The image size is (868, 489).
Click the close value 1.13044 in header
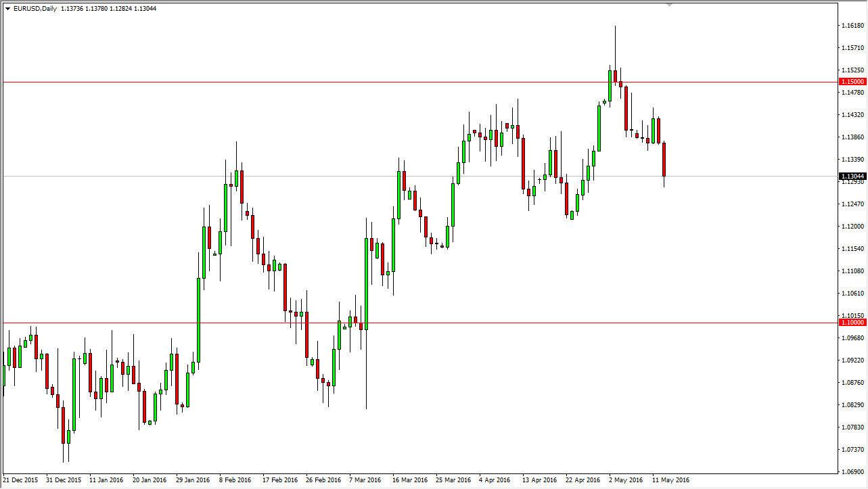pos(141,9)
